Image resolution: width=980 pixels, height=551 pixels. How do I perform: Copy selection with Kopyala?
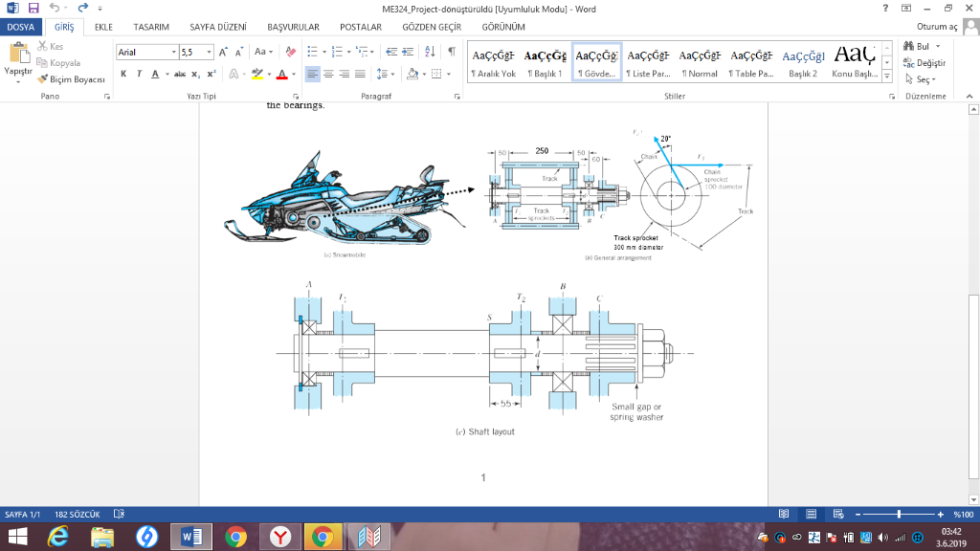point(58,63)
